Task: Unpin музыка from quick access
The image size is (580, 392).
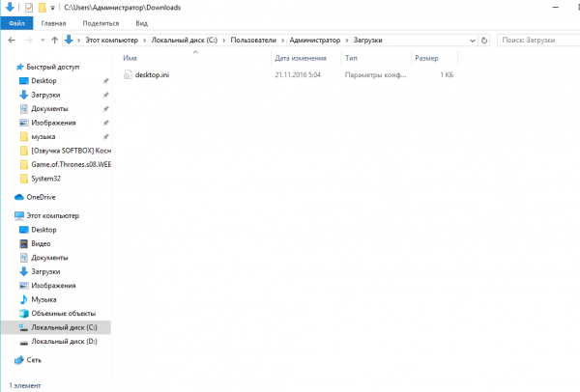Action: click(x=105, y=137)
